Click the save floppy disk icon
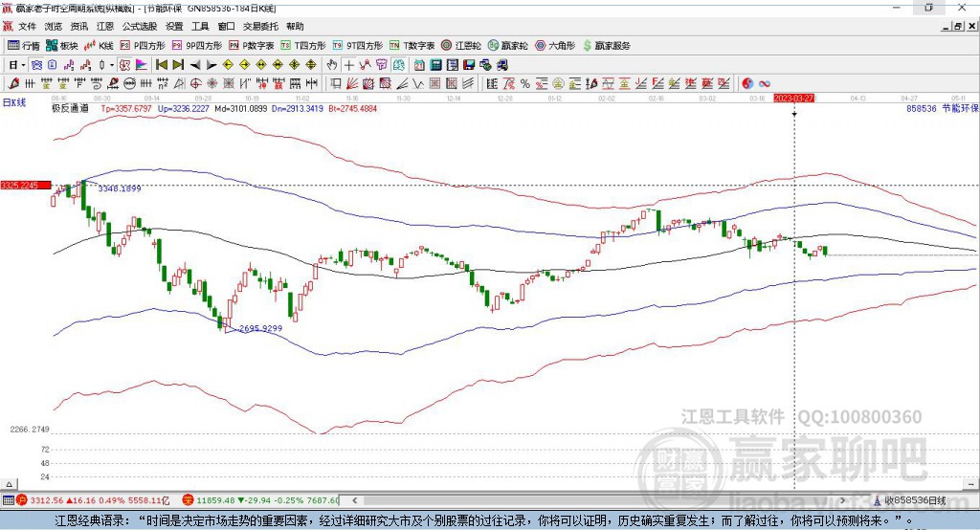 tap(469, 65)
